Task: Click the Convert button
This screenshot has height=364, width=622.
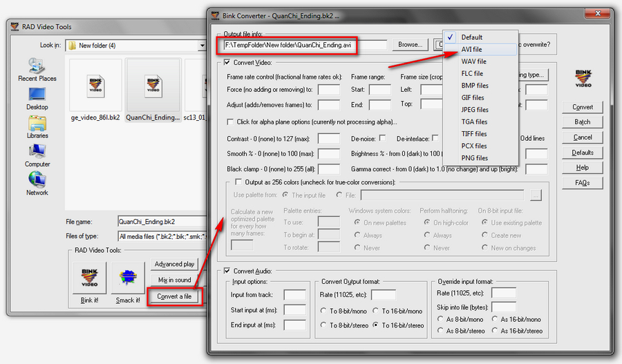Action: pos(583,107)
